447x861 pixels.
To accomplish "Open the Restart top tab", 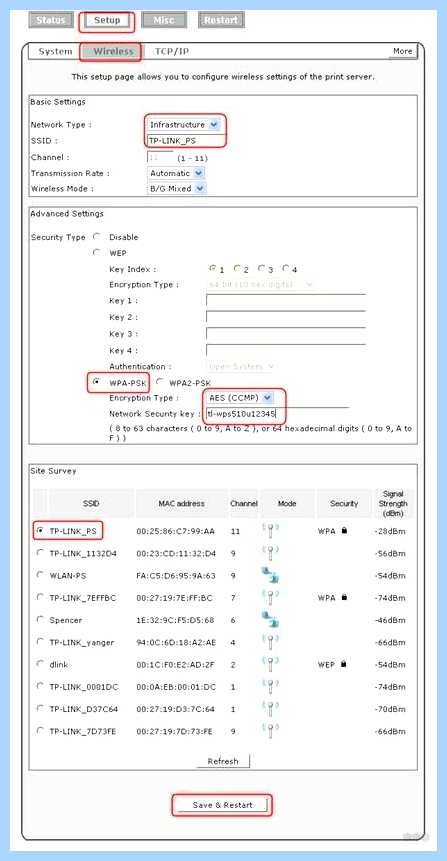I will point(221,20).
